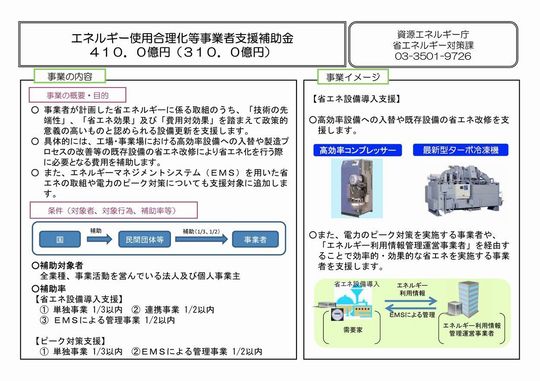Click the meter icon beside the factory
The height and width of the screenshot is (381, 540).
click(337, 315)
